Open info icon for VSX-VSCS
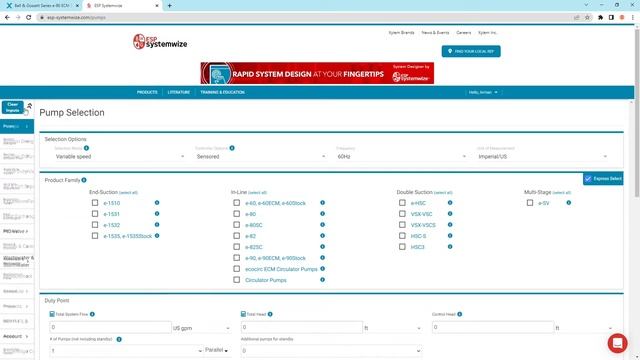 [x=450, y=225]
